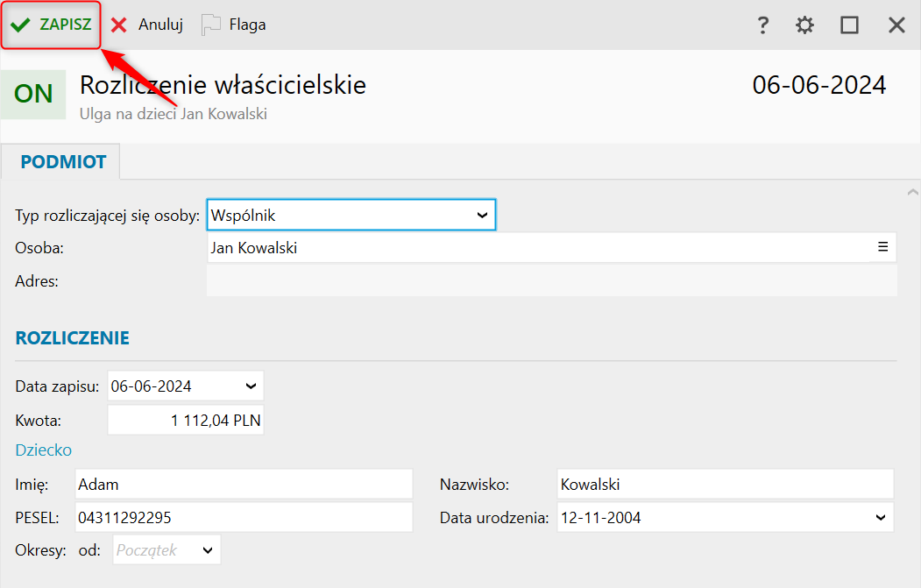Select the Nazwisko input field
Image resolution: width=921 pixels, height=588 pixels.
tap(724, 484)
